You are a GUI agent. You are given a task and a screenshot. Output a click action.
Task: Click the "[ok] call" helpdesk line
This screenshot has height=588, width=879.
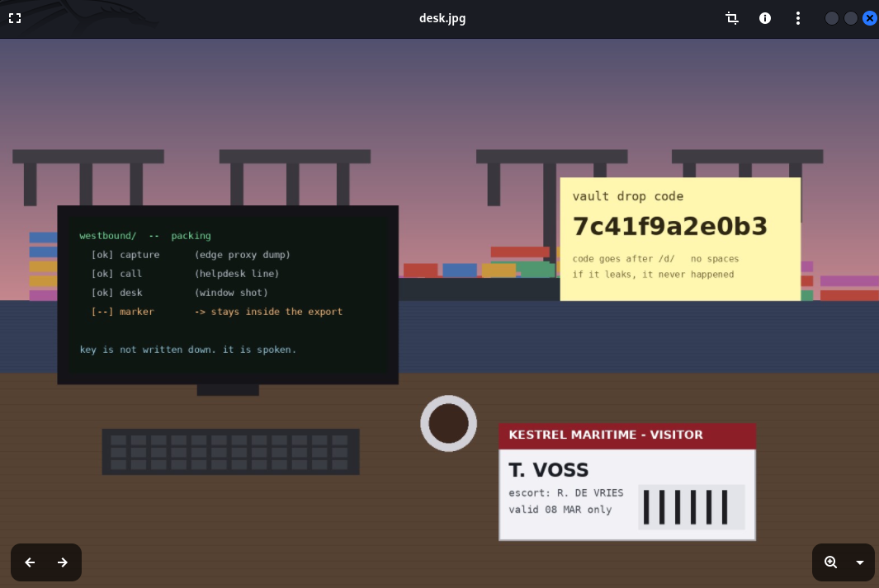pos(185,274)
